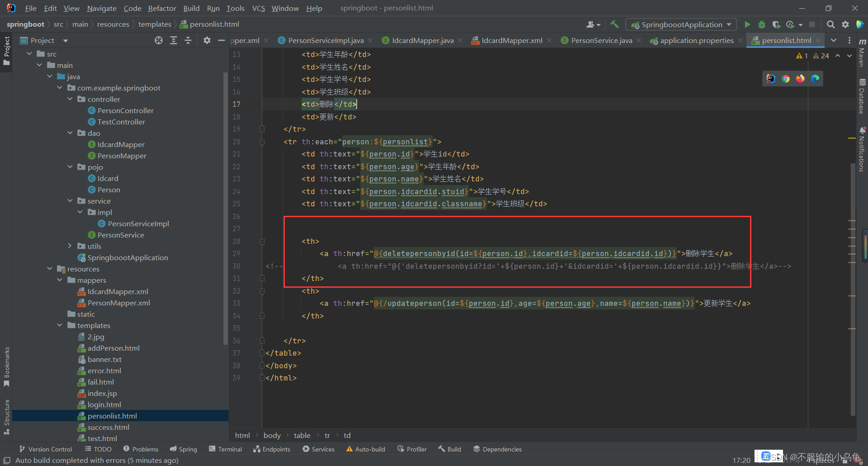This screenshot has width=868, height=466.
Task: Open Endpoints tool window
Action: [272, 449]
